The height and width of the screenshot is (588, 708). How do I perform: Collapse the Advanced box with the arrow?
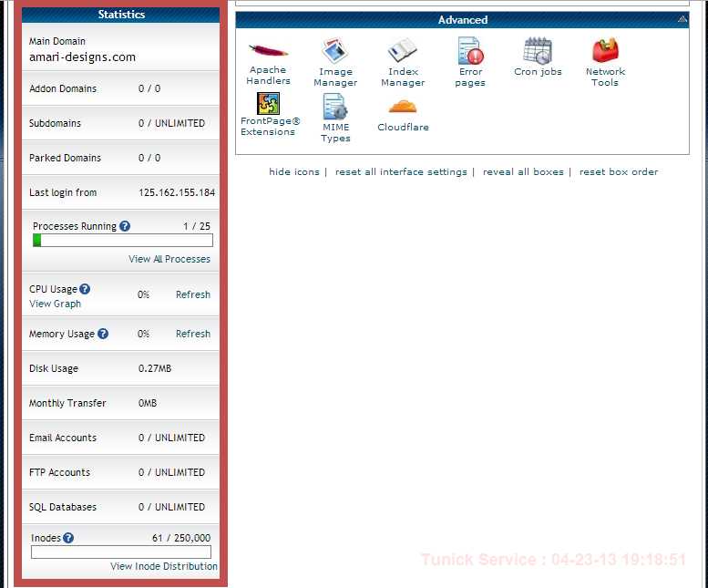(x=682, y=19)
